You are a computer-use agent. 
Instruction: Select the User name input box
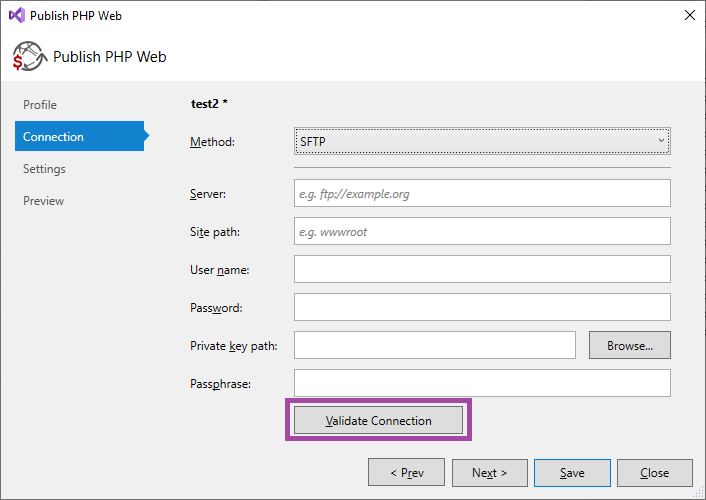tap(482, 269)
